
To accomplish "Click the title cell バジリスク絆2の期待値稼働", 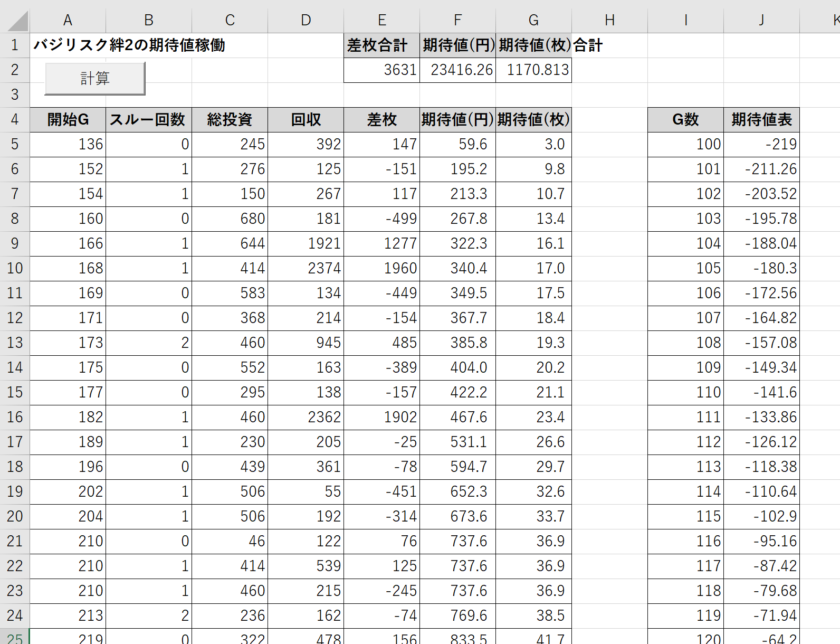I will tap(129, 45).
